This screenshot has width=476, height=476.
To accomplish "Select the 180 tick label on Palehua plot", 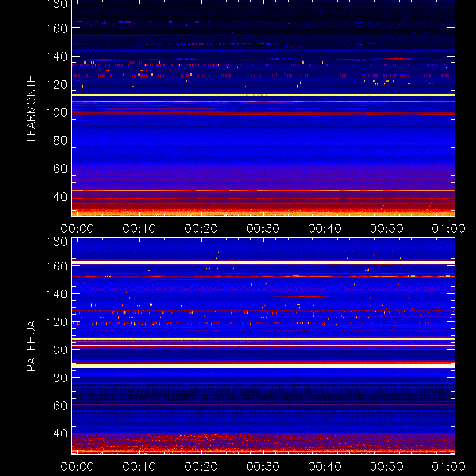I will coord(57,242).
